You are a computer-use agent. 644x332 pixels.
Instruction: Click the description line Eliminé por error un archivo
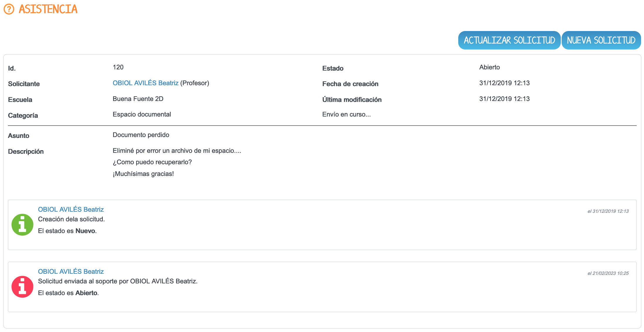click(177, 151)
